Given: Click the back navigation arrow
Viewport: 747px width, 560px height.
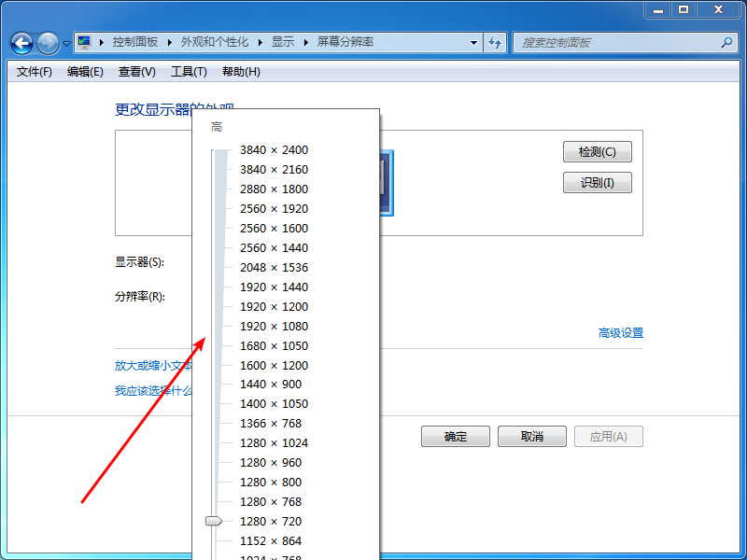Looking at the screenshot, I should point(21,43).
